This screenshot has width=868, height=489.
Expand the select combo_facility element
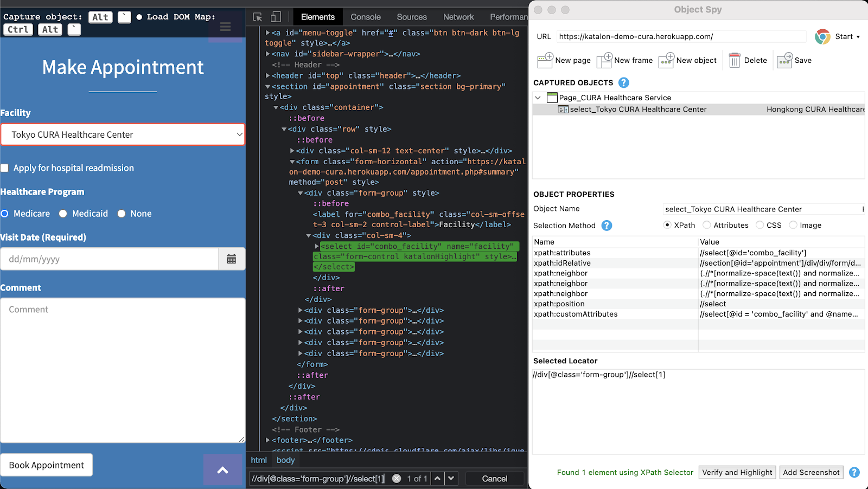point(317,246)
